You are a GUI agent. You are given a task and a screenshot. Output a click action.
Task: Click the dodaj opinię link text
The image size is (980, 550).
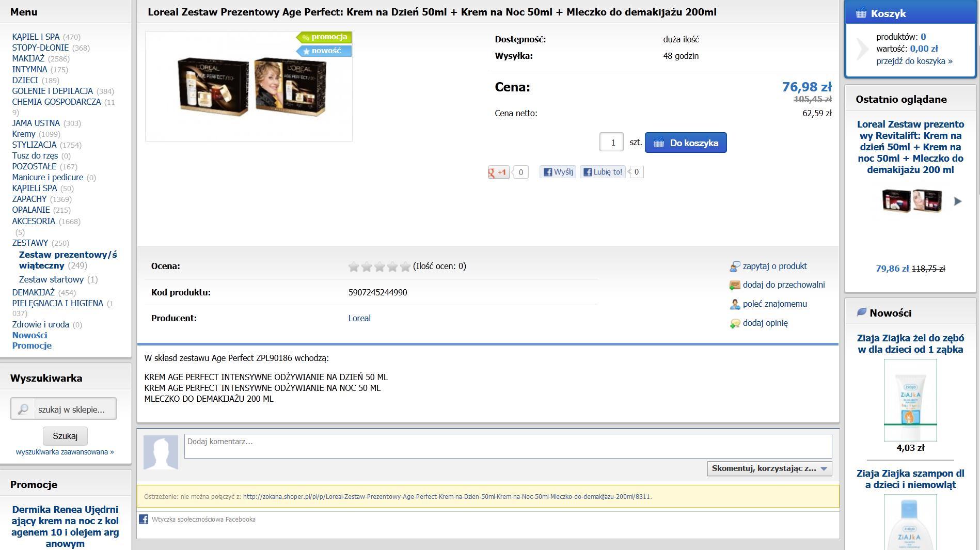pos(765,323)
